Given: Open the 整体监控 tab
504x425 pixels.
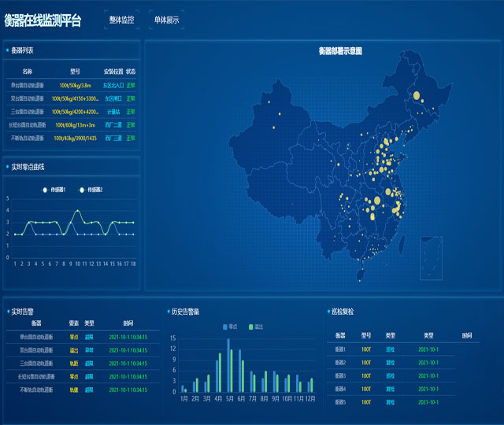Looking at the screenshot, I should [x=122, y=20].
